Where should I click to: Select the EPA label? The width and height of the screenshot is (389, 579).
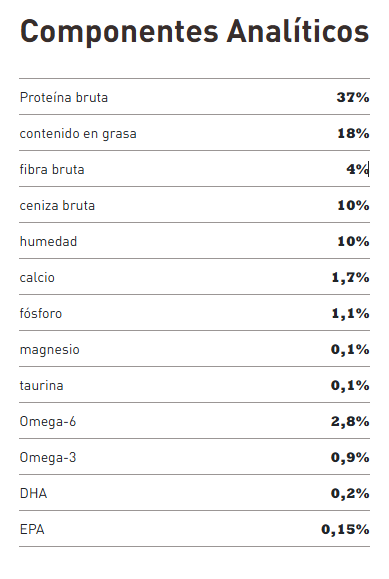coord(32,530)
